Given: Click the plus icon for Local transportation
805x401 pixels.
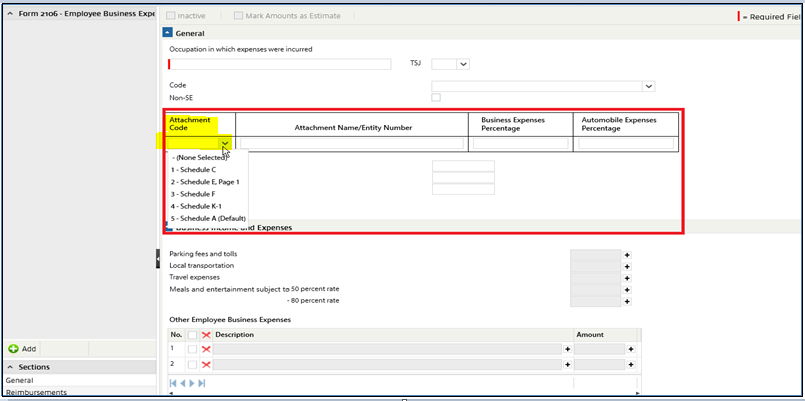Looking at the screenshot, I should [628, 267].
